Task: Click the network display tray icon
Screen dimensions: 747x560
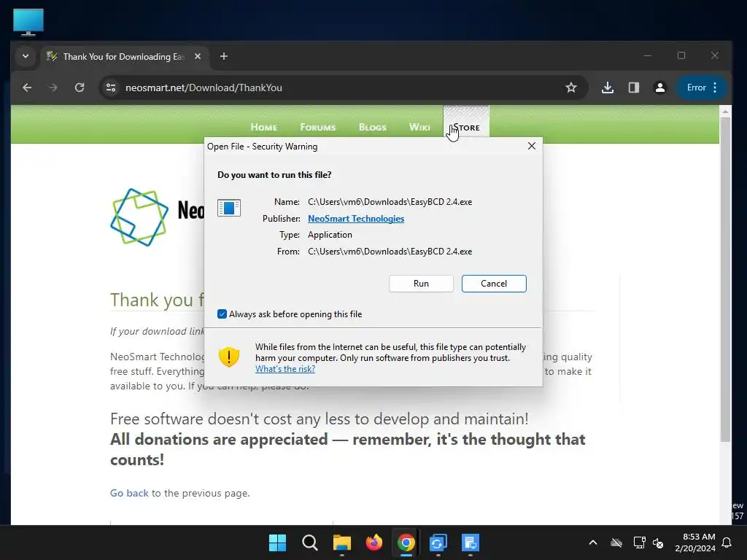Action: tap(639, 542)
